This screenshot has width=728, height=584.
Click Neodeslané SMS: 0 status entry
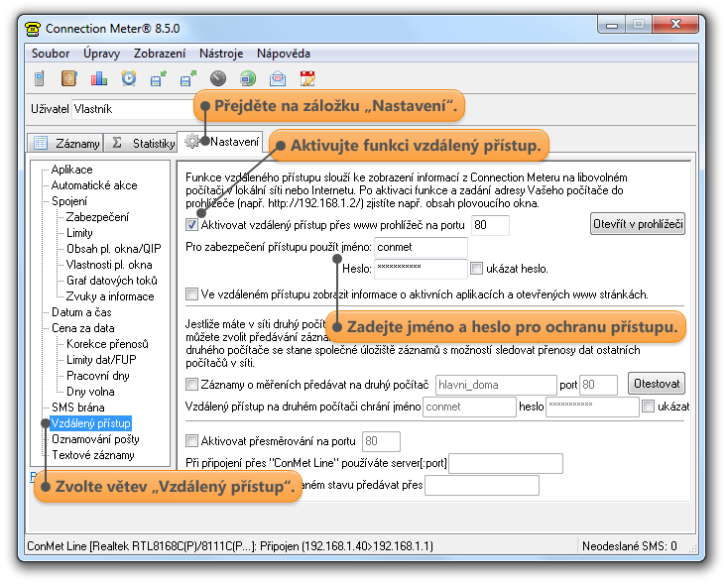pos(629,546)
